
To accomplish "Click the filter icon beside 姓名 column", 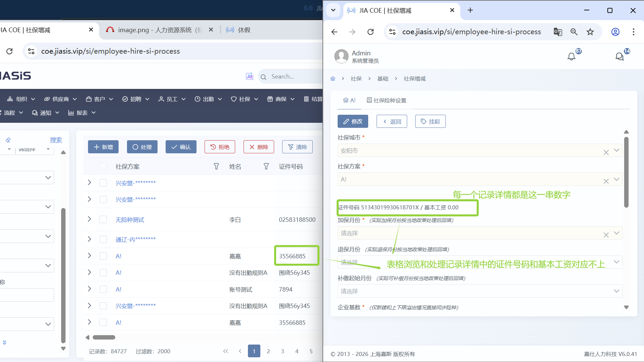I will (266, 166).
